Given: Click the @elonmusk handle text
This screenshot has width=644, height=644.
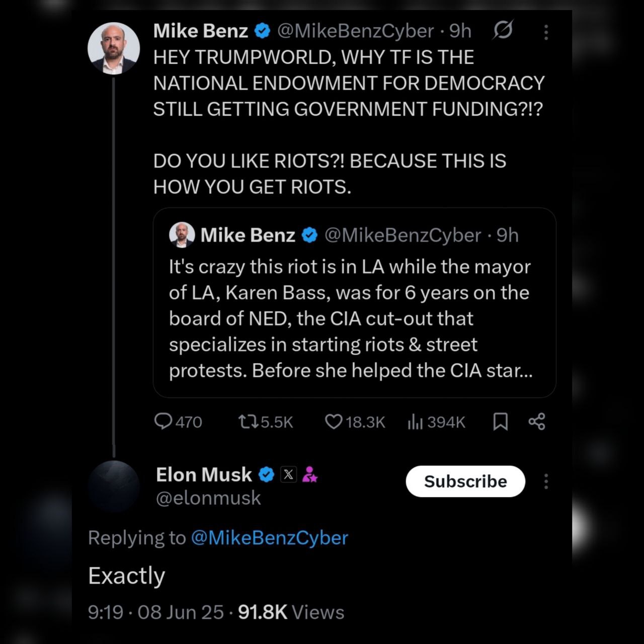Looking at the screenshot, I should tap(208, 498).
